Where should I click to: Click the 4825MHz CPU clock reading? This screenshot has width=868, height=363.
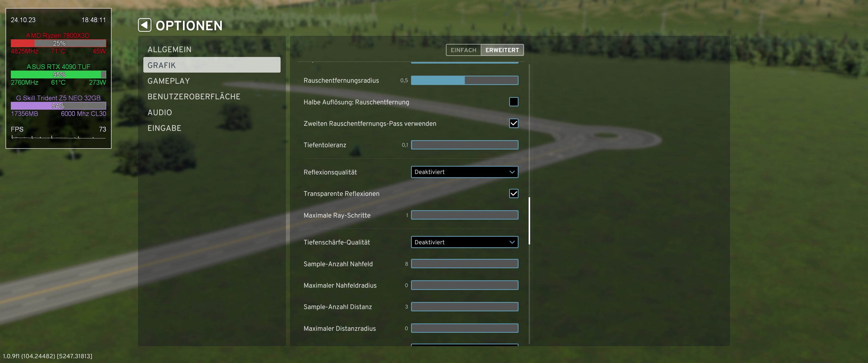[x=24, y=51]
